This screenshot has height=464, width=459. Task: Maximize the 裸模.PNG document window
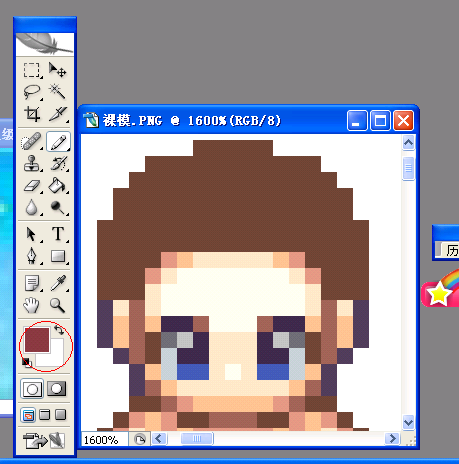pos(380,120)
